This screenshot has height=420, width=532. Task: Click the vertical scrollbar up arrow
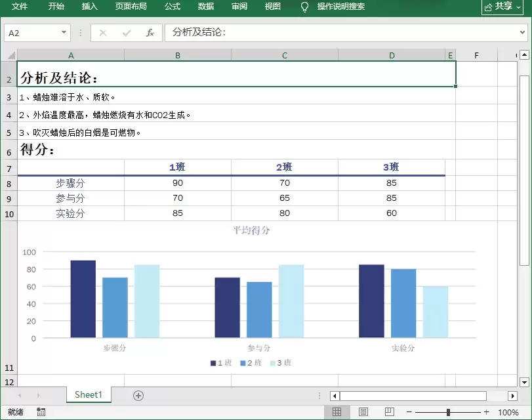524,54
